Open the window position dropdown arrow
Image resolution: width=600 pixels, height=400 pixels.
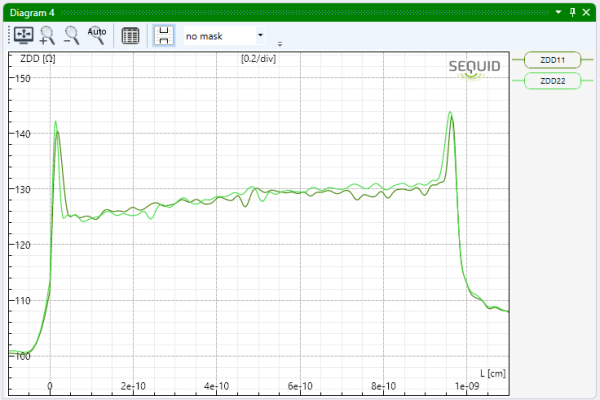coord(559,12)
